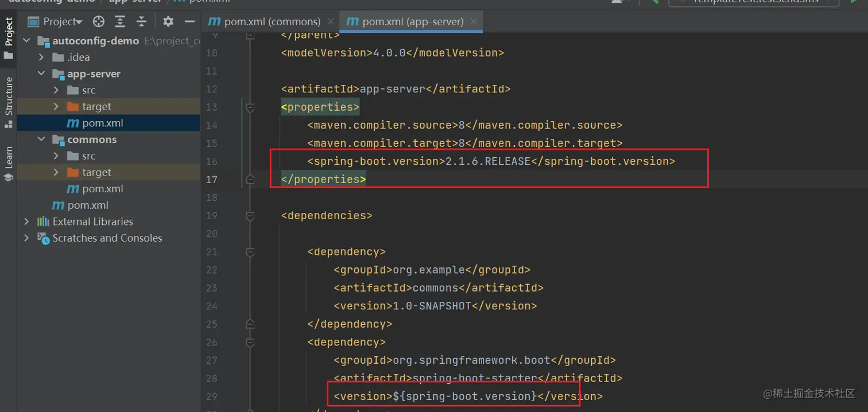Toggle fold marker at line 19 dependencies
Image resolution: width=868 pixels, height=412 pixels.
250,216
